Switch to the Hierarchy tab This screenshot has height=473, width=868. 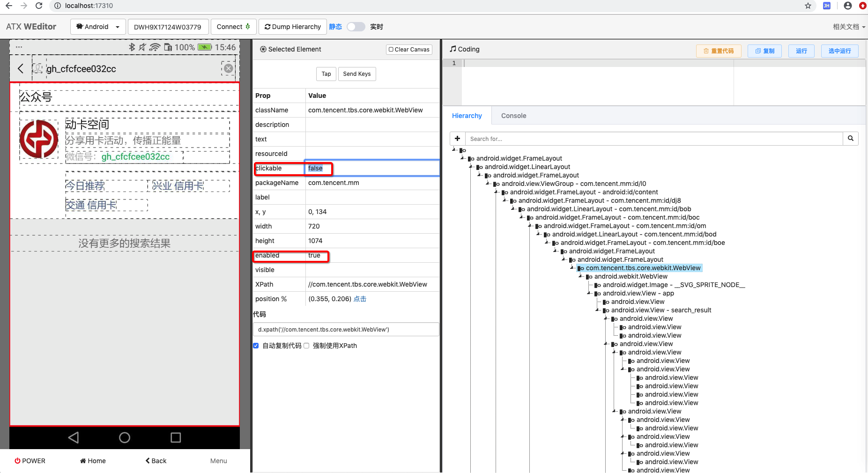(467, 116)
